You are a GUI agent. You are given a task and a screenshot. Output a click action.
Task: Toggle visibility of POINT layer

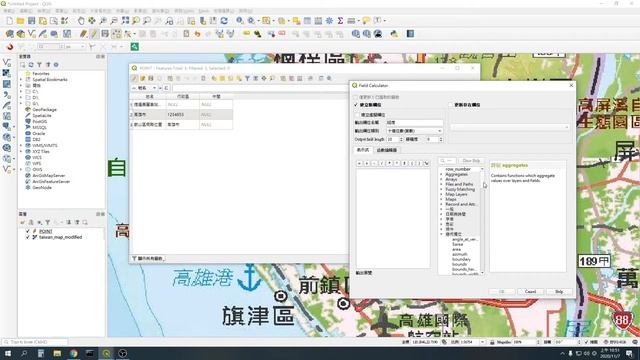tap(28, 231)
